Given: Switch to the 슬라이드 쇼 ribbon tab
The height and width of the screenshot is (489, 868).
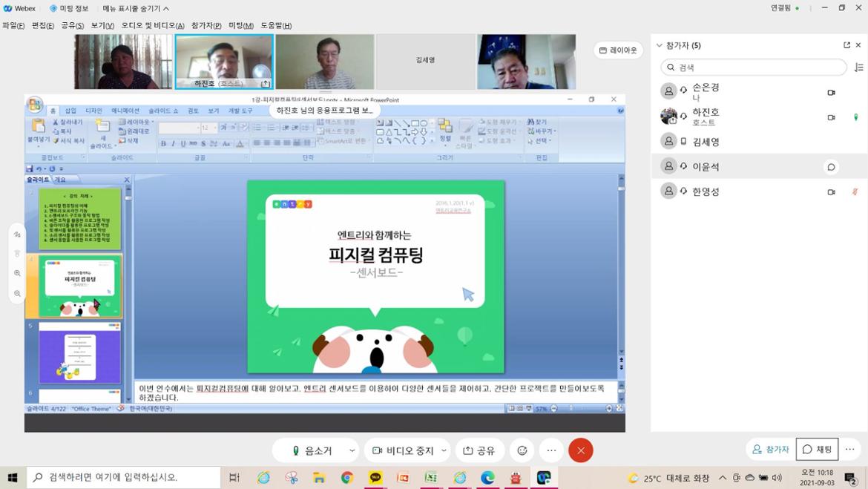Looking at the screenshot, I should [x=163, y=111].
